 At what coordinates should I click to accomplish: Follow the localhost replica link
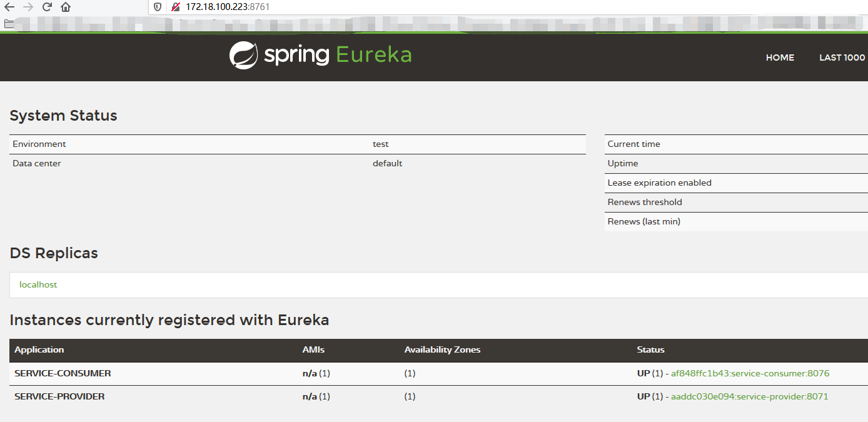(38, 284)
